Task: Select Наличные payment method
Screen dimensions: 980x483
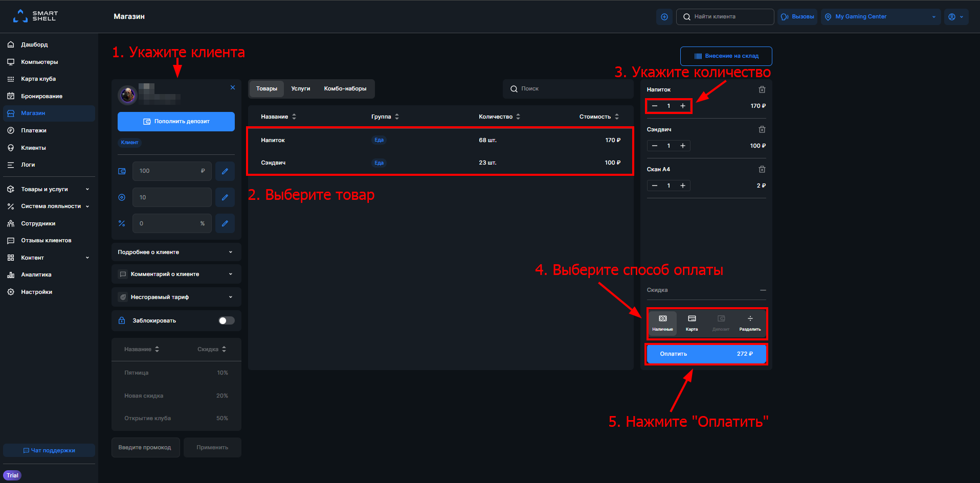Action: click(x=662, y=323)
